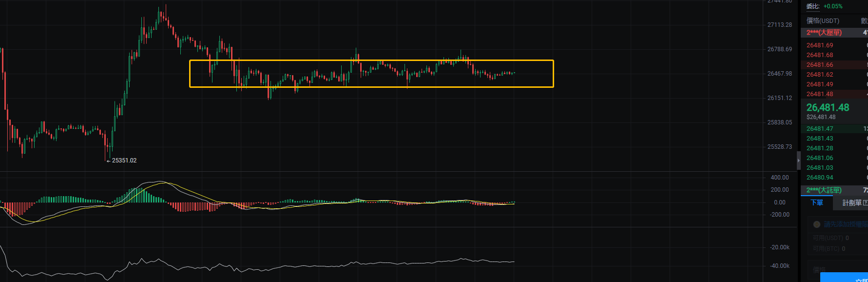Choose bid price 26481.06 row

click(x=820, y=158)
